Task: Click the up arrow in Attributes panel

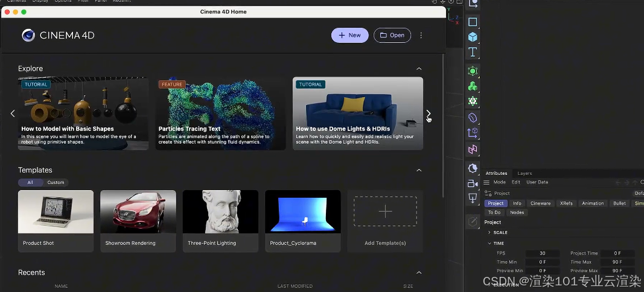Action: coord(635,182)
